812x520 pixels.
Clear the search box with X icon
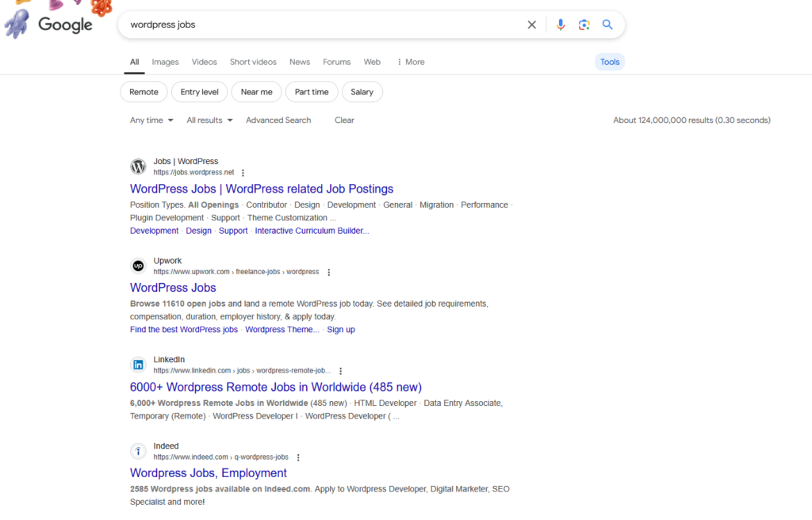(x=532, y=25)
